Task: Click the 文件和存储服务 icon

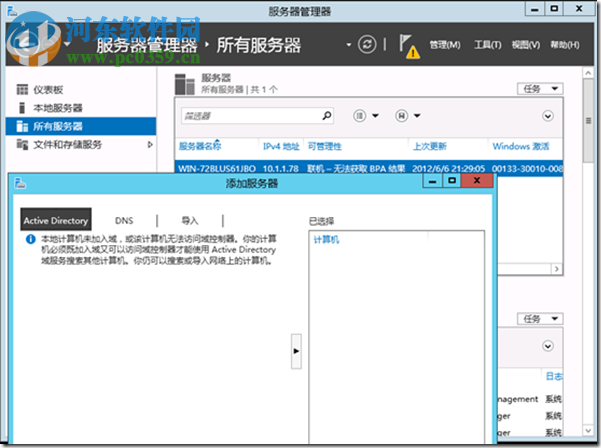Action: [x=22, y=144]
